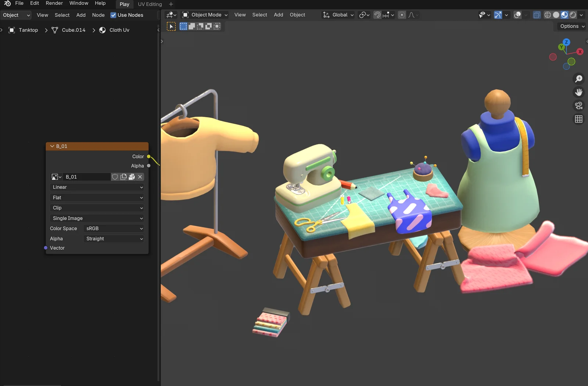This screenshot has width=588, height=386.
Task: Switch to Wireframe viewport shading
Action: (547, 15)
